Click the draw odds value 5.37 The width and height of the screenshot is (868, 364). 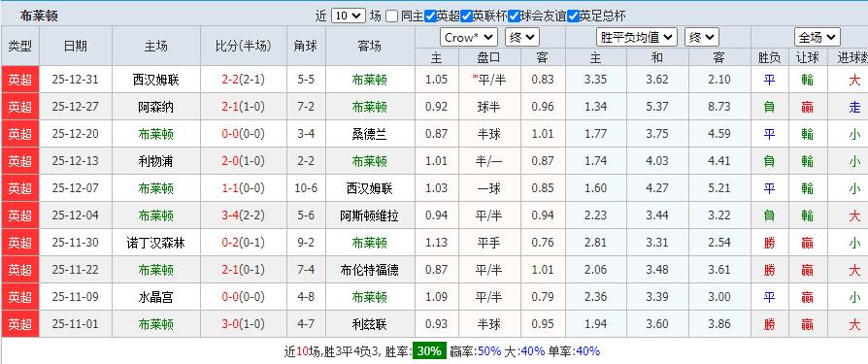(657, 107)
